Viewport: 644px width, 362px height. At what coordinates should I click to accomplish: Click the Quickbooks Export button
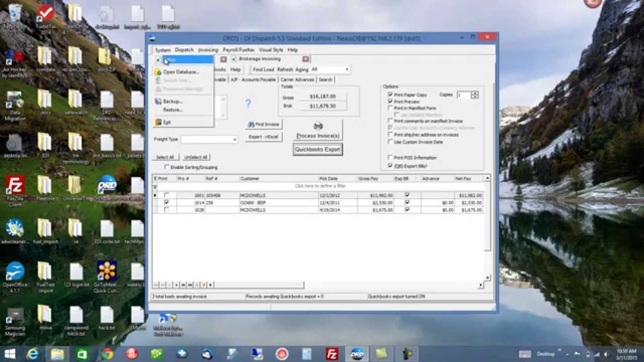[x=318, y=149]
